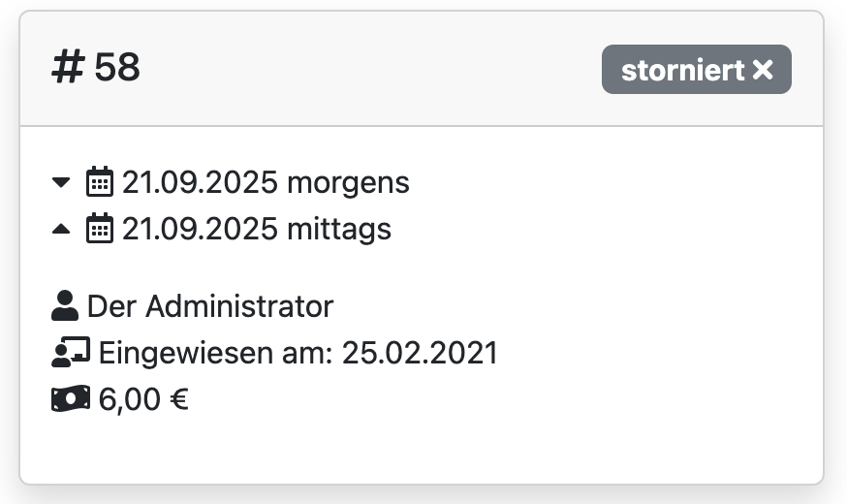The height and width of the screenshot is (504, 847).
Task: Click the word mittags
Action: pyautogui.click(x=339, y=230)
